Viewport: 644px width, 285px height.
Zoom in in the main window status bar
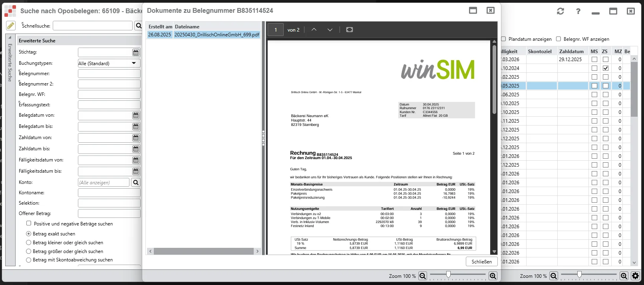(x=624, y=276)
